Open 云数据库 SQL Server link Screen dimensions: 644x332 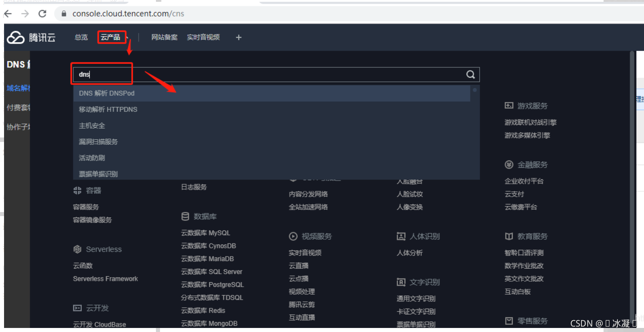[x=212, y=272]
